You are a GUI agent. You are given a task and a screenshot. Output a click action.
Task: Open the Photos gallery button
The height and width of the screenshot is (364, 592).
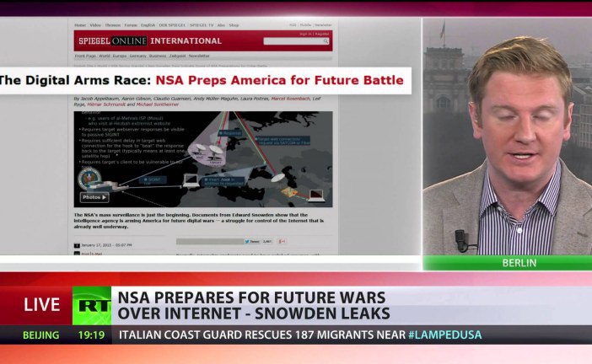[94, 197]
